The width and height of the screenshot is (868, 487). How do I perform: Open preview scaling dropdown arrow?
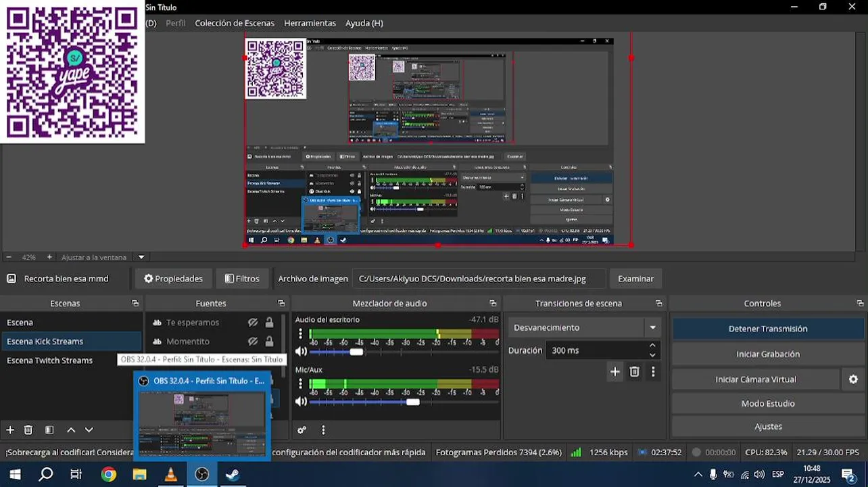(x=141, y=257)
